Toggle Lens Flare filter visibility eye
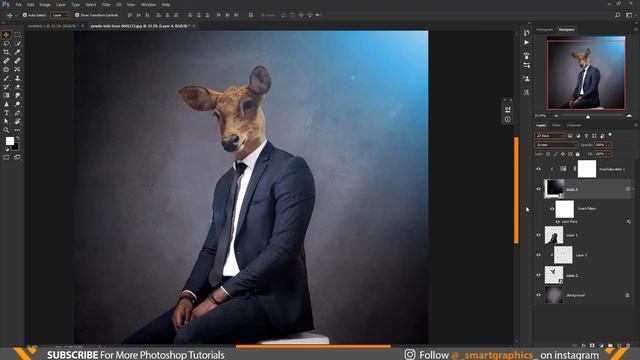The height and width of the screenshot is (360, 640). pos(558,222)
